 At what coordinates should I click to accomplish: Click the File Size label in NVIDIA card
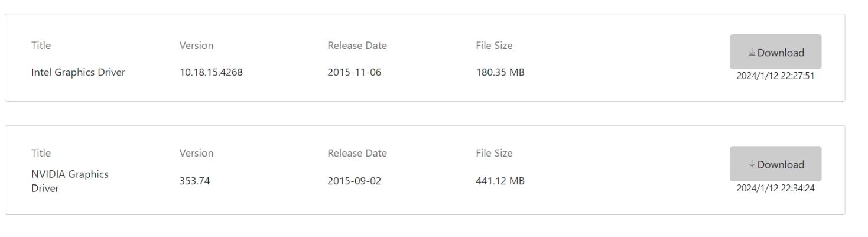[494, 153]
